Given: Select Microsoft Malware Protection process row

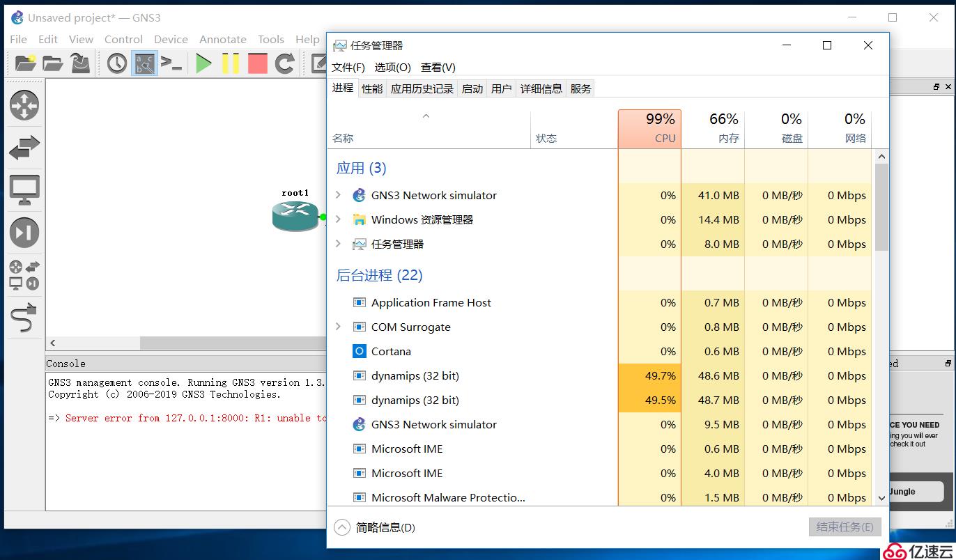Looking at the screenshot, I should click(600, 497).
